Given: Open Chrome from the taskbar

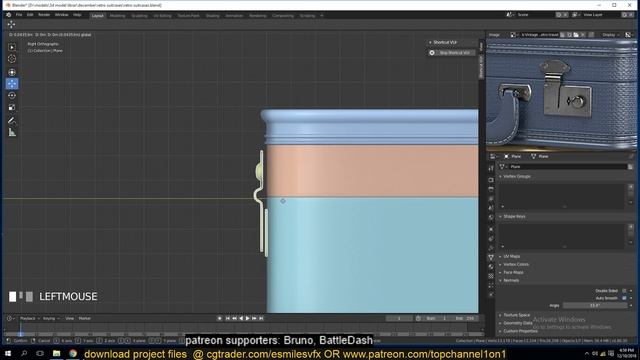Looking at the screenshot, I should point(73,353).
